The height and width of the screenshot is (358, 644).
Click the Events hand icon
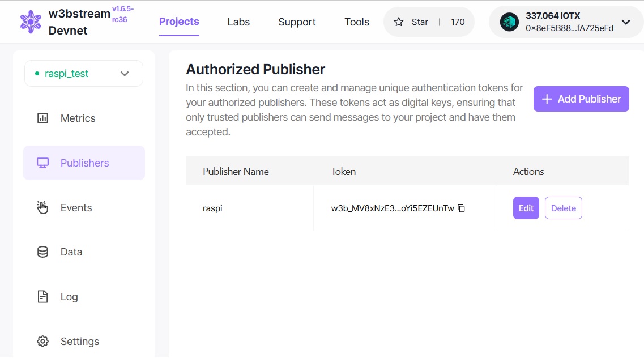pos(42,208)
